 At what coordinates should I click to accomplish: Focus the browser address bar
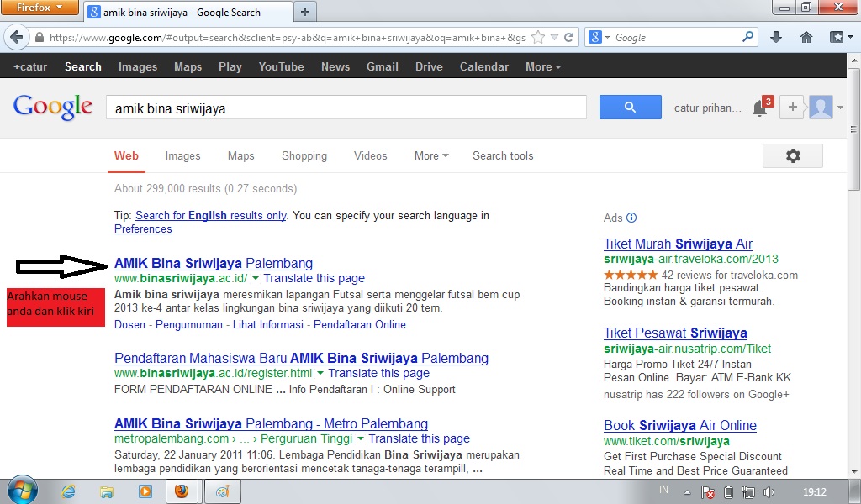(x=288, y=37)
